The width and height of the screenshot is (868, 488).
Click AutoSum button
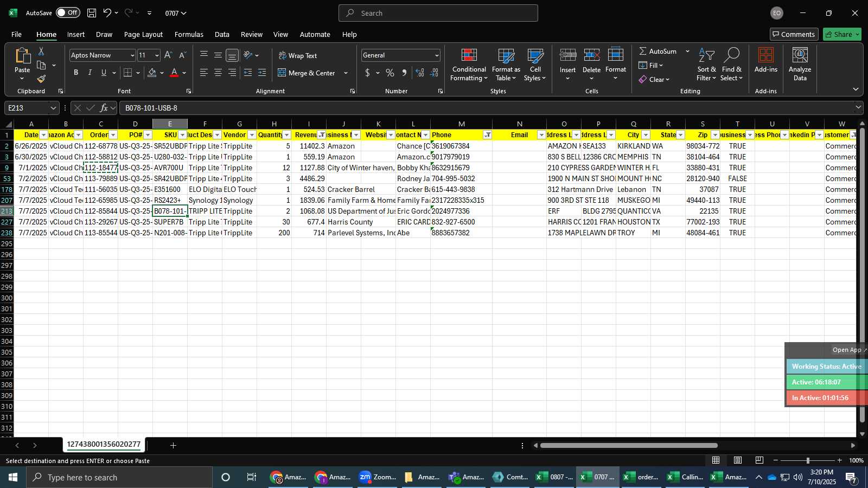(x=658, y=51)
